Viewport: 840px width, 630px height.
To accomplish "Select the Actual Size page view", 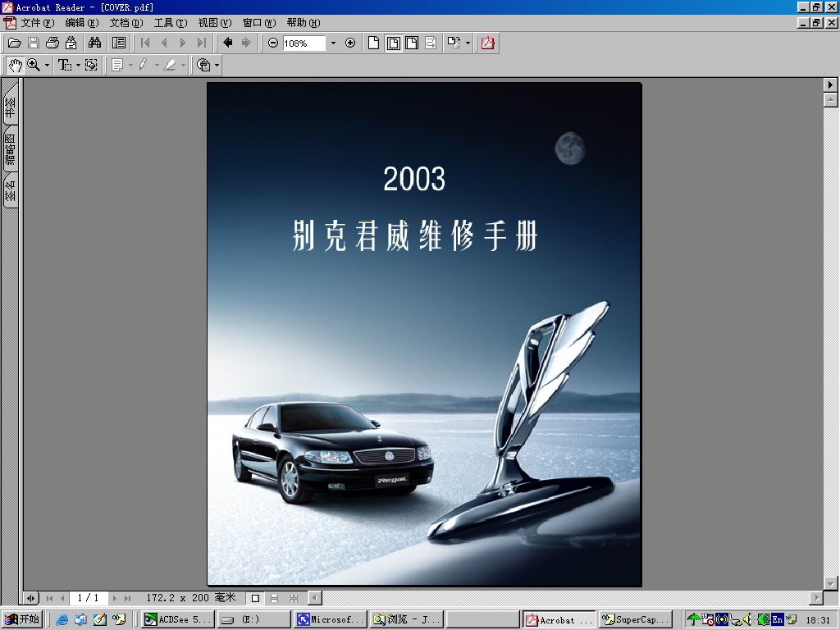I will 374,43.
